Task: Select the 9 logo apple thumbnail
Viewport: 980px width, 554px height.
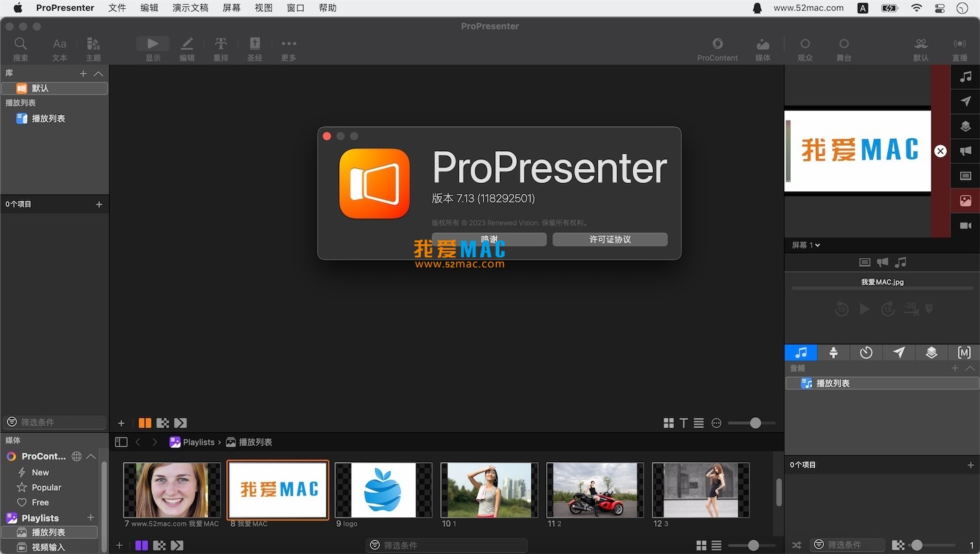Action: pos(383,490)
